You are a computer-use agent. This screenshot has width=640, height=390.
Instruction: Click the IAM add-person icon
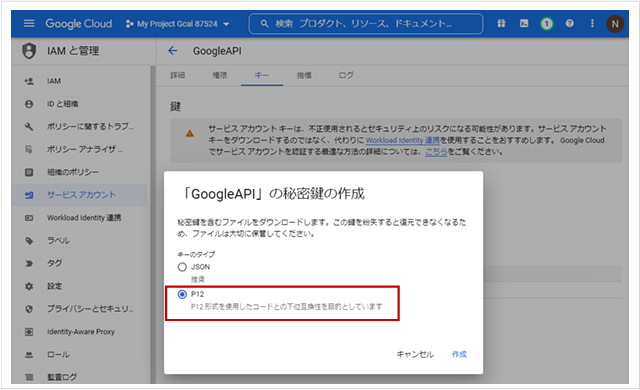[29, 81]
